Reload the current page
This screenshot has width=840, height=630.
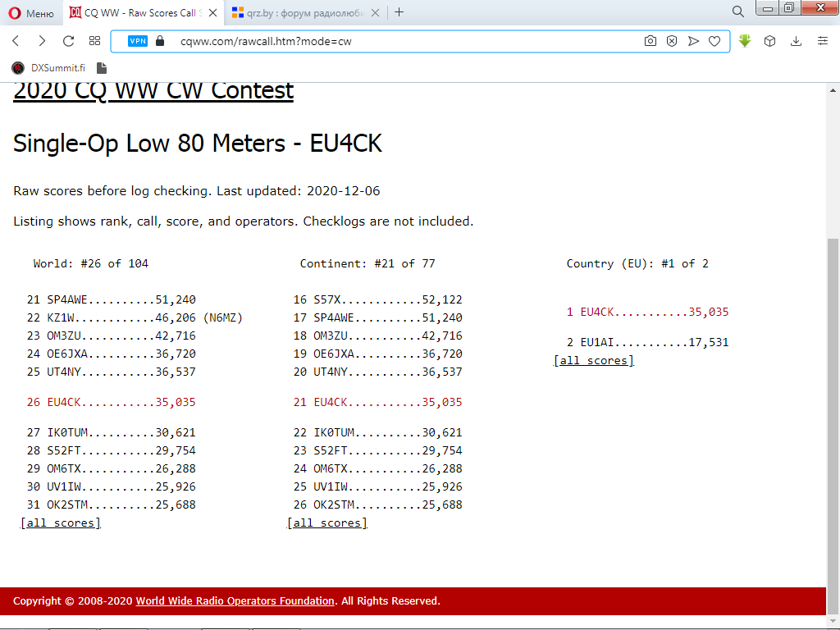(69, 41)
